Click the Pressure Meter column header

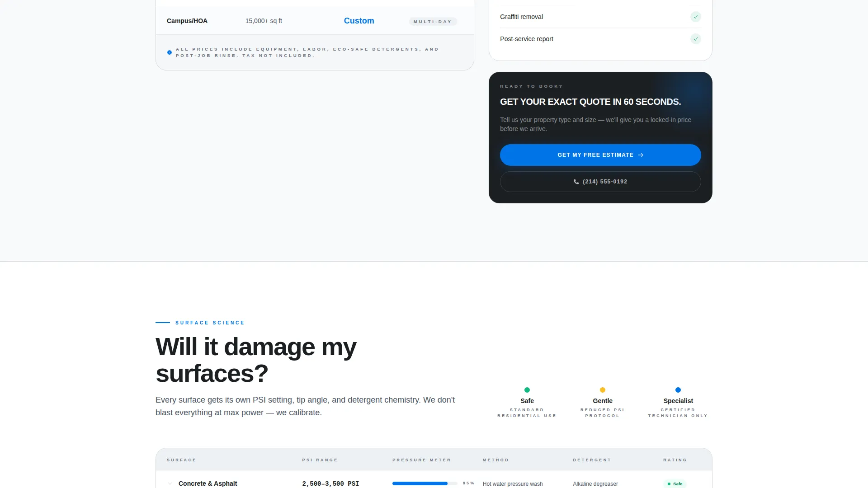[422, 460]
